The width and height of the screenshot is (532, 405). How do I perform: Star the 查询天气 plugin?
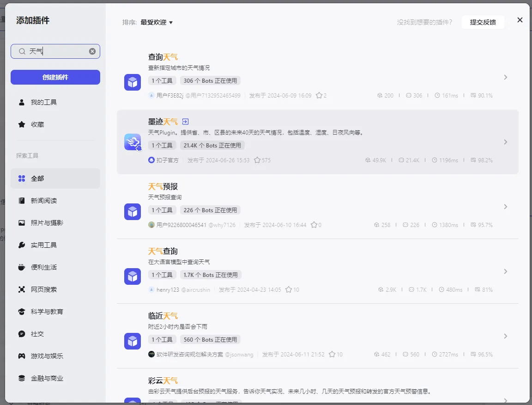point(320,95)
